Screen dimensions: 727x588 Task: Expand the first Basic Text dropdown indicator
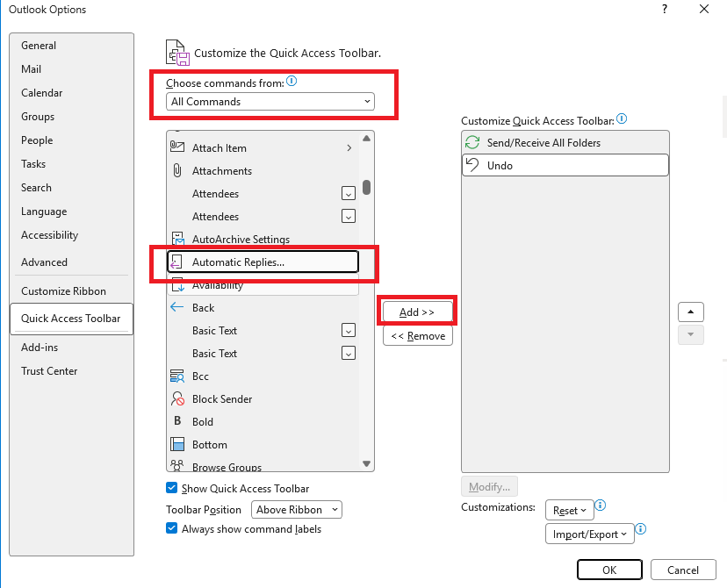[349, 330]
